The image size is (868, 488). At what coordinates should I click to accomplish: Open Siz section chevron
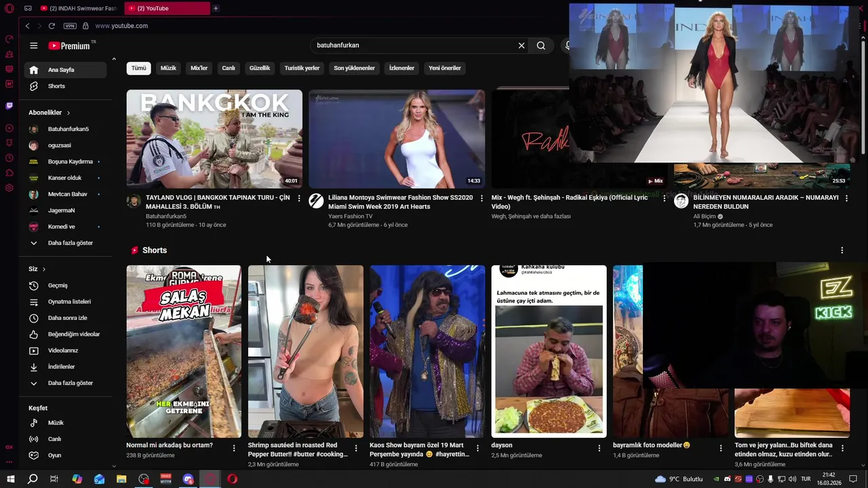tap(43, 269)
